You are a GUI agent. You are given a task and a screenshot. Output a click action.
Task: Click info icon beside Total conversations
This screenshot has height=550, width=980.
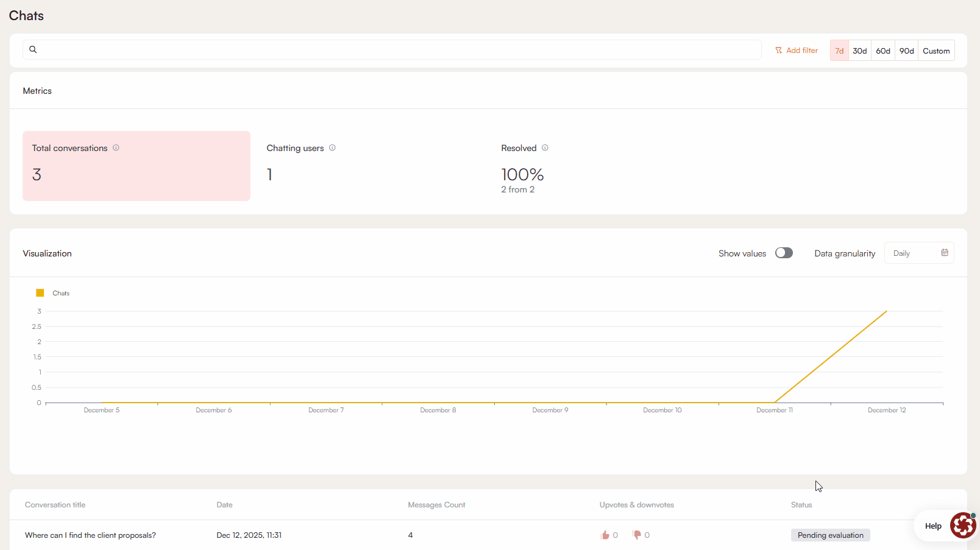point(116,147)
